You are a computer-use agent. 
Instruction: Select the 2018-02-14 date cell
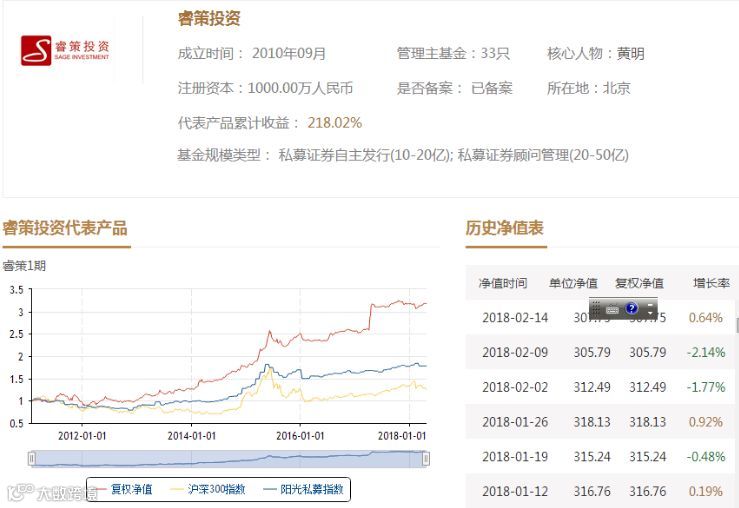(515, 318)
